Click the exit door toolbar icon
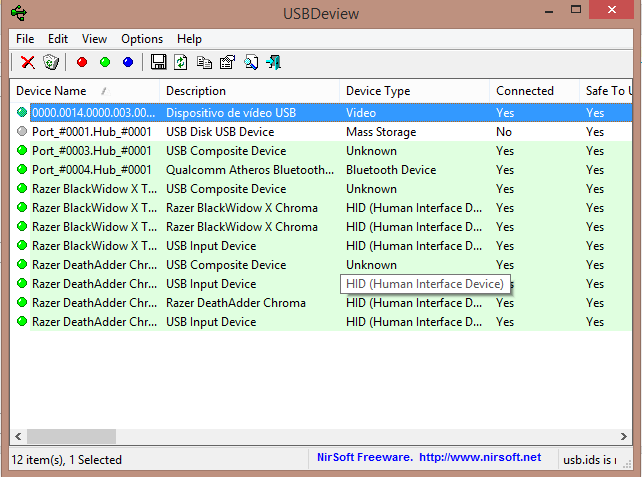642x477 pixels. tap(274, 62)
